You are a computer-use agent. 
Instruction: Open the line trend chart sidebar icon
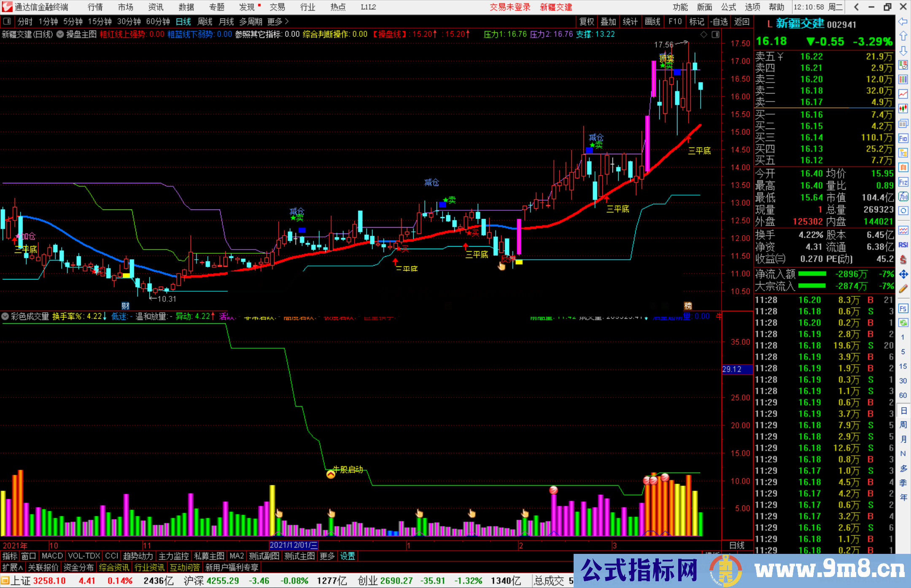(x=903, y=94)
